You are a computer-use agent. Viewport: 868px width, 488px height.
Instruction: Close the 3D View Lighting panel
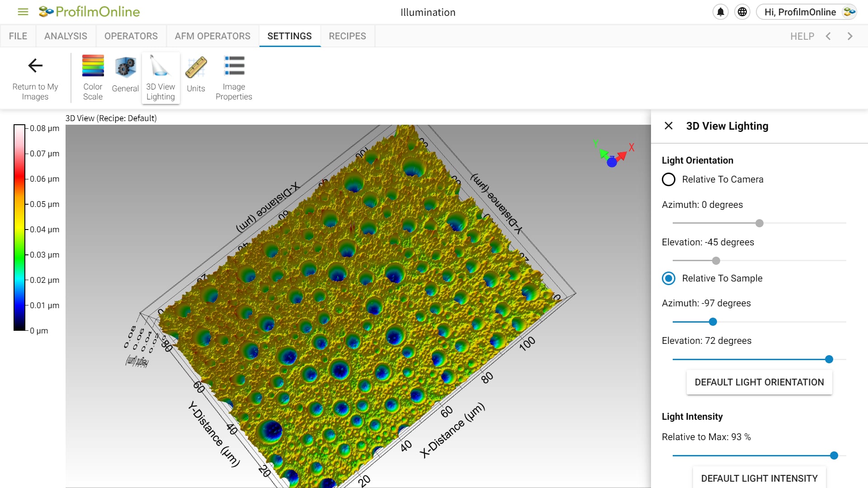pos(668,126)
